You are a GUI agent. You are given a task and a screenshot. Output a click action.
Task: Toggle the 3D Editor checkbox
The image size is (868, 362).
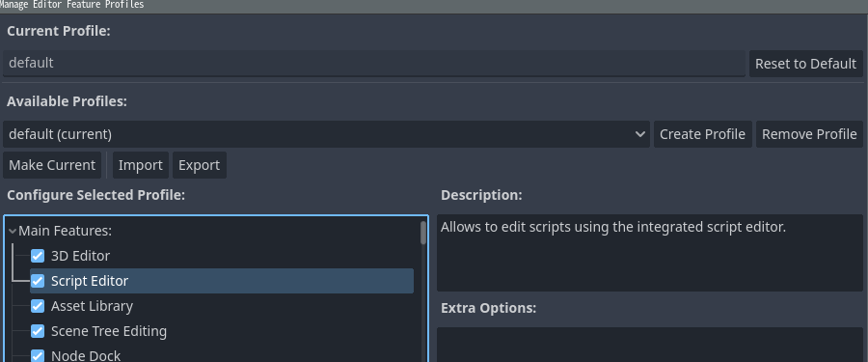pyautogui.click(x=37, y=256)
